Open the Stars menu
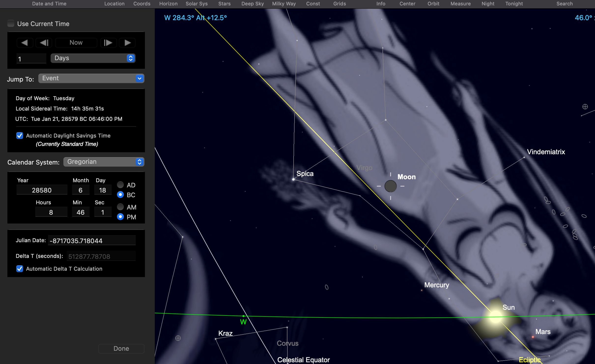Screen dimensions: 595x364 pos(224,4)
